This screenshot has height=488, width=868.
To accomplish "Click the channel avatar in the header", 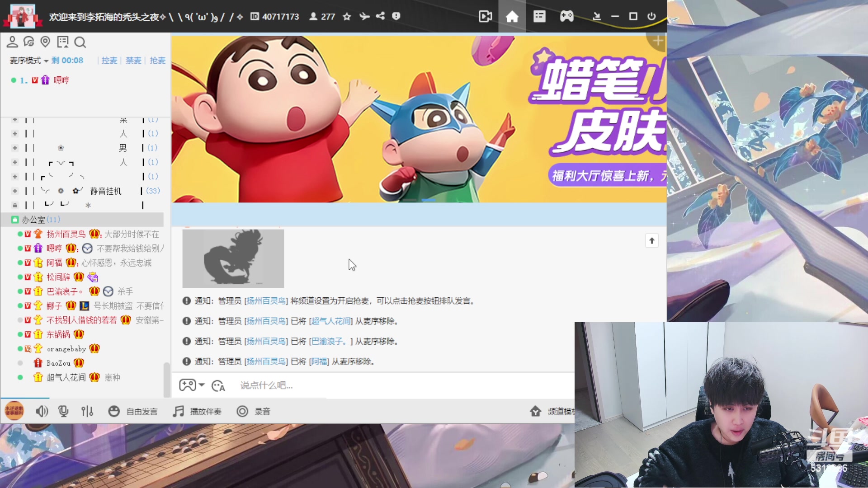I will (22, 16).
